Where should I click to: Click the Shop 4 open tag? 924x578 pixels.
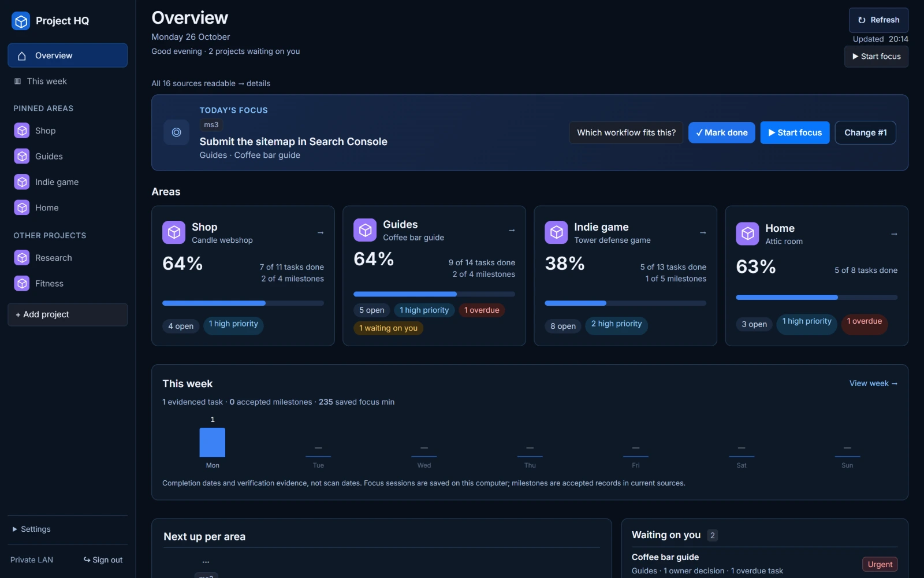pyautogui.click(x=181, y=326)
